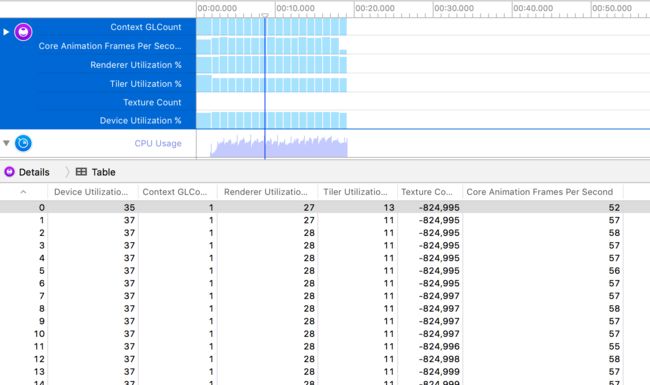Image resolution: width=650 pixels, height=385 pixels.
Task: Select table row 5 with FPS 56
Action: 325,271
